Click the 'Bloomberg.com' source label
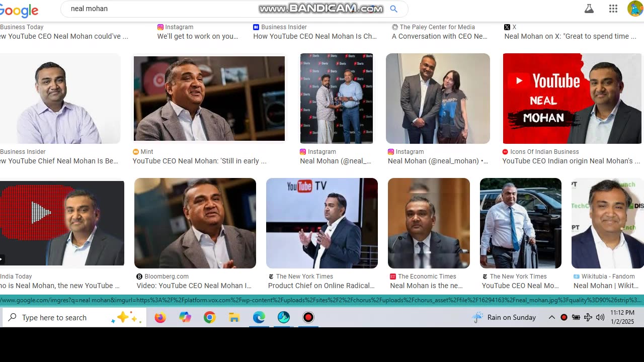This screenshot has width=644, height=362. [167, 277]
